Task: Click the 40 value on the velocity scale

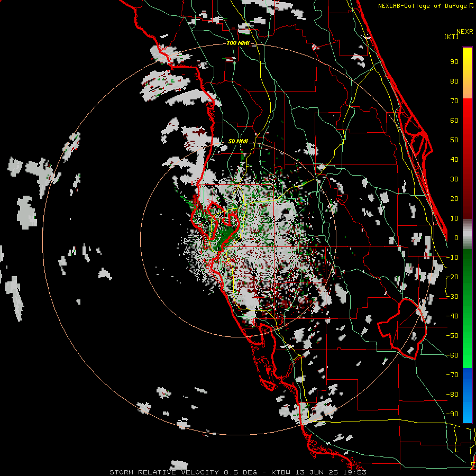Action: [454, 160]
